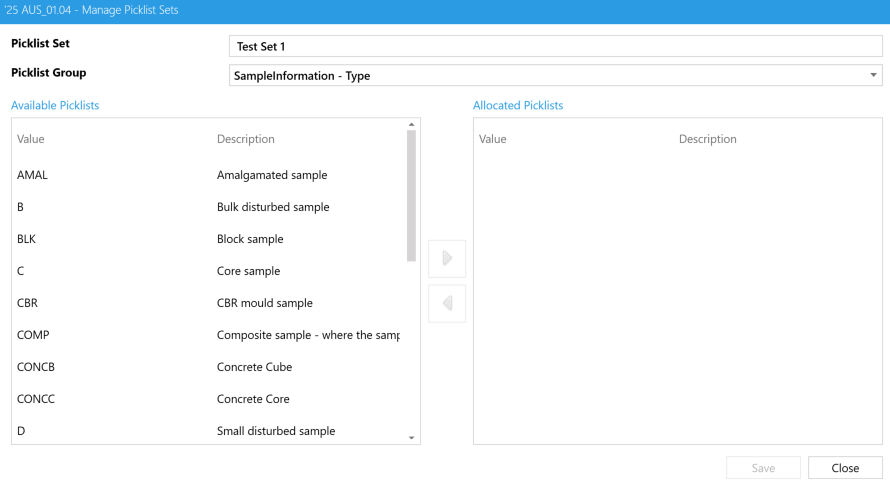Select the AMAL amalgamated sample row
Screen dimensions: 890x482
click(x=208, y=175)
